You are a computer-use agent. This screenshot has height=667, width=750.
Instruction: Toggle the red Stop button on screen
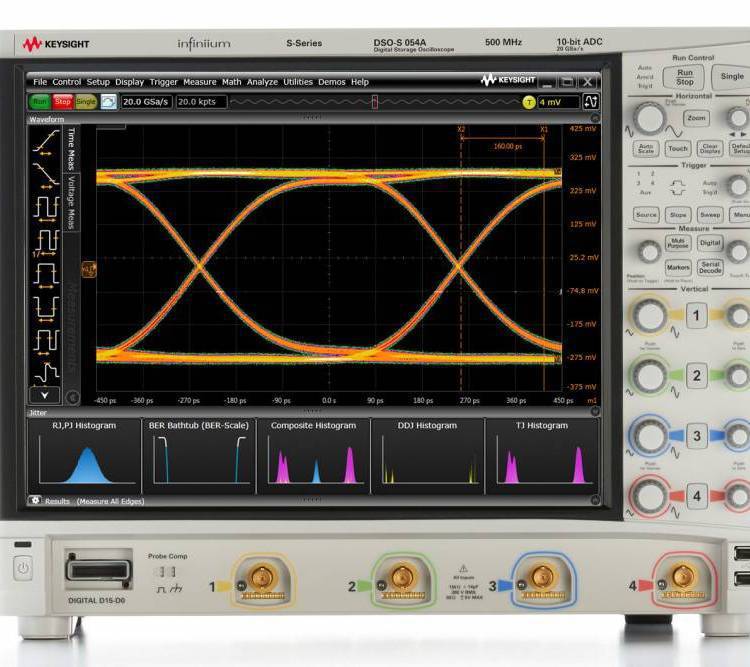pyautogui.click(x=62, y=101)
